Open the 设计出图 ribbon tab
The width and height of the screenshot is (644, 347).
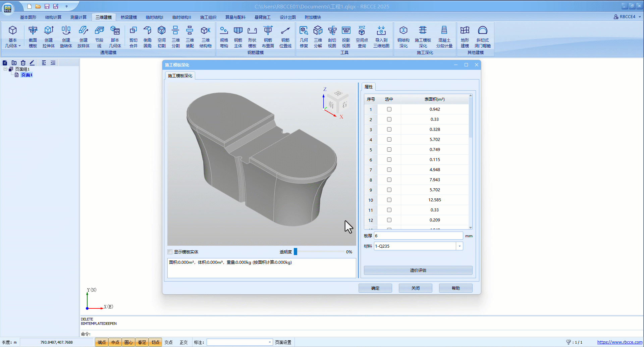click(288, 17)
